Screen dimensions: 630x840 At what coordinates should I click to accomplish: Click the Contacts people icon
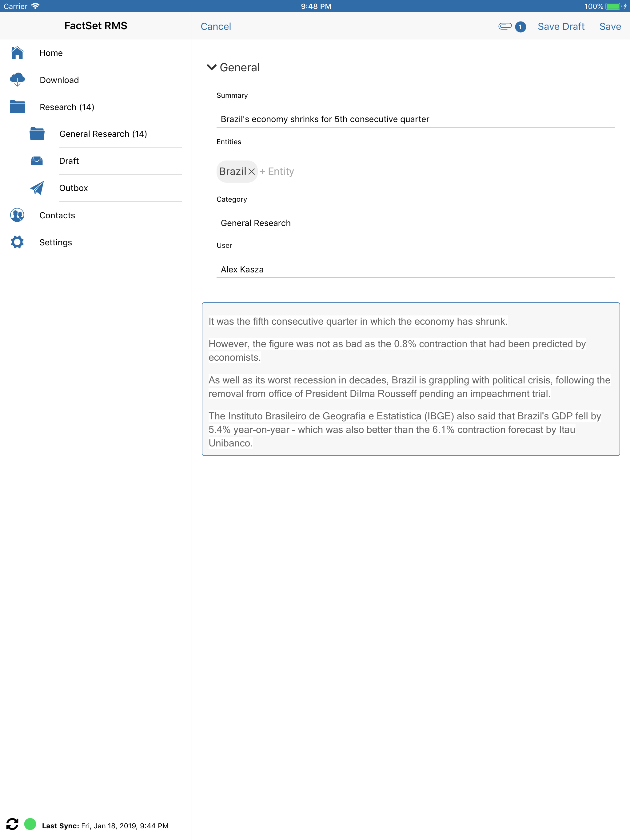click(17, 215)
